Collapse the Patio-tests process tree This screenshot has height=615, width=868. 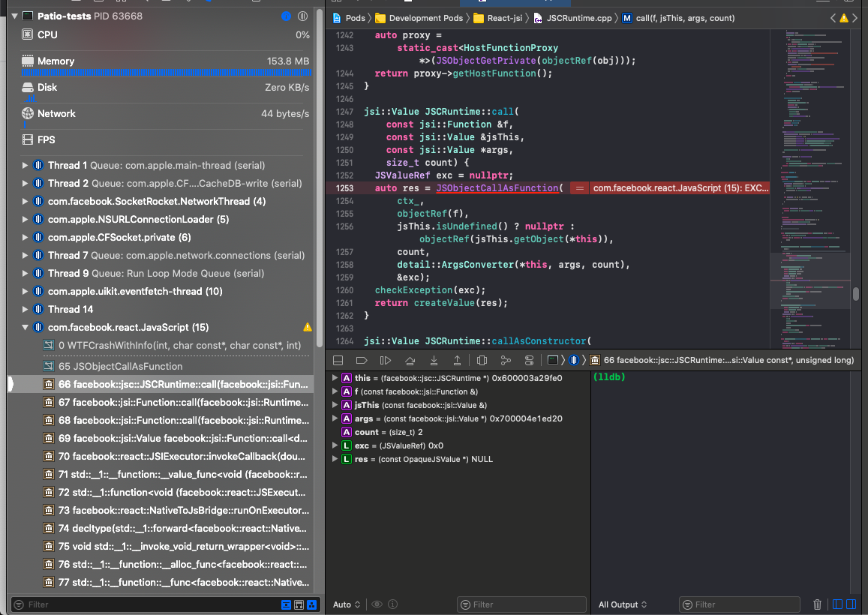(x=14, y=16)
